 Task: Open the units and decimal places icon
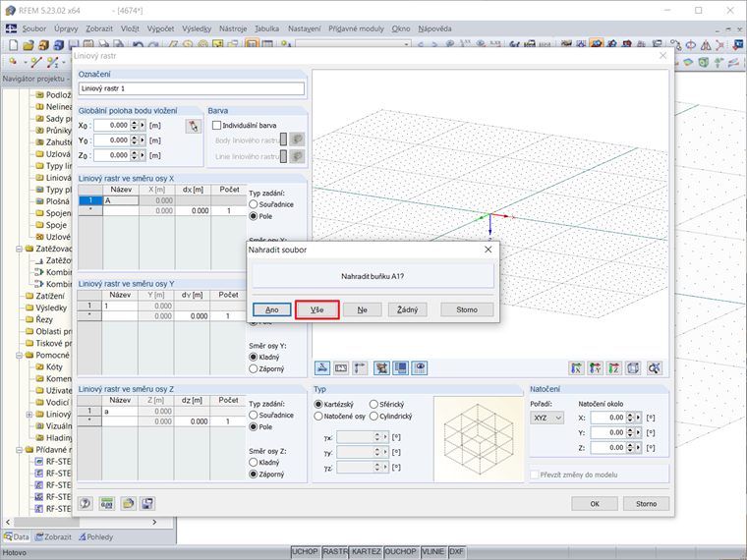tap(107, 503)
